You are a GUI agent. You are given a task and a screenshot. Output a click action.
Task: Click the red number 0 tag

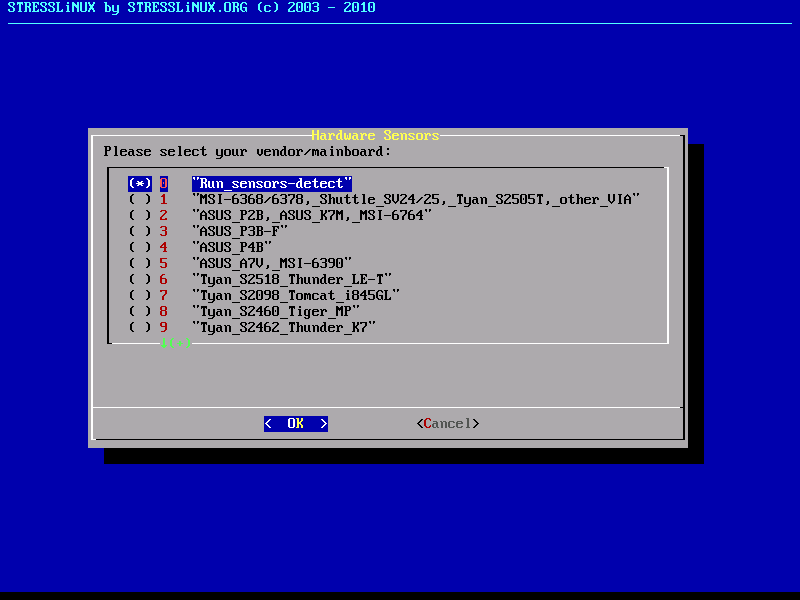point(164,184)
